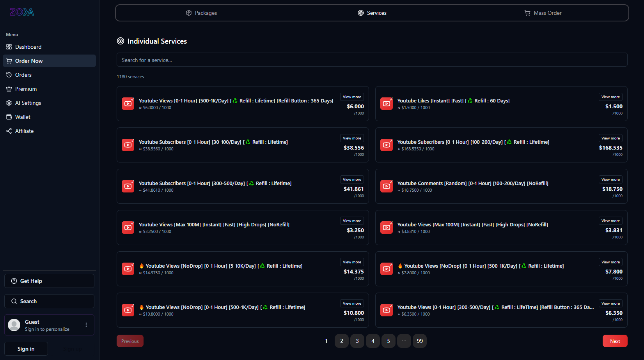This screenshot has height=360, width=644.
Task: Focus the Search for a service field
Action: 372,60
